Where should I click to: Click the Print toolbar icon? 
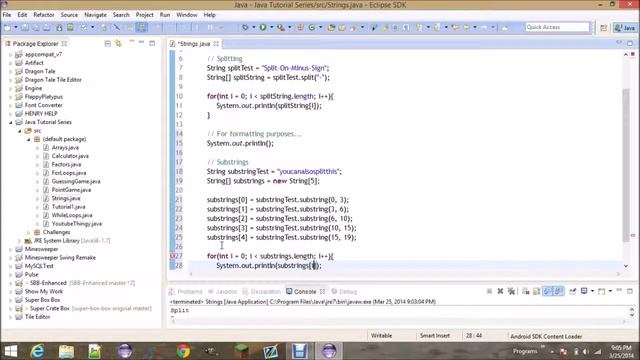(47, 27)
